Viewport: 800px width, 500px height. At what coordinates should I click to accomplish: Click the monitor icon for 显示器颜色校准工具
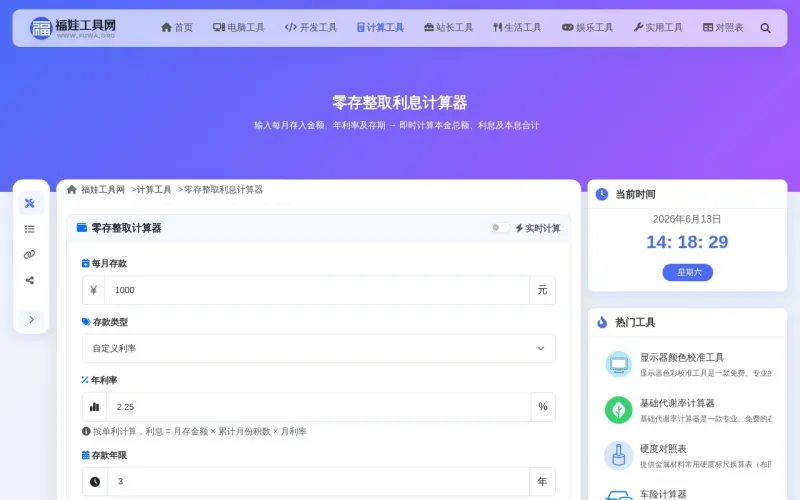[x=618, y=364]
